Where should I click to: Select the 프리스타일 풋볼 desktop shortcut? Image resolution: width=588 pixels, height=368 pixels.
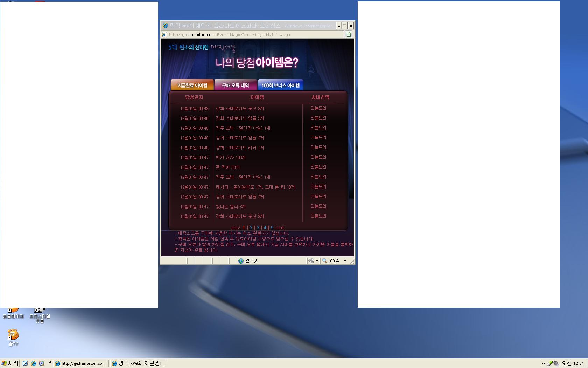(40, 315)
